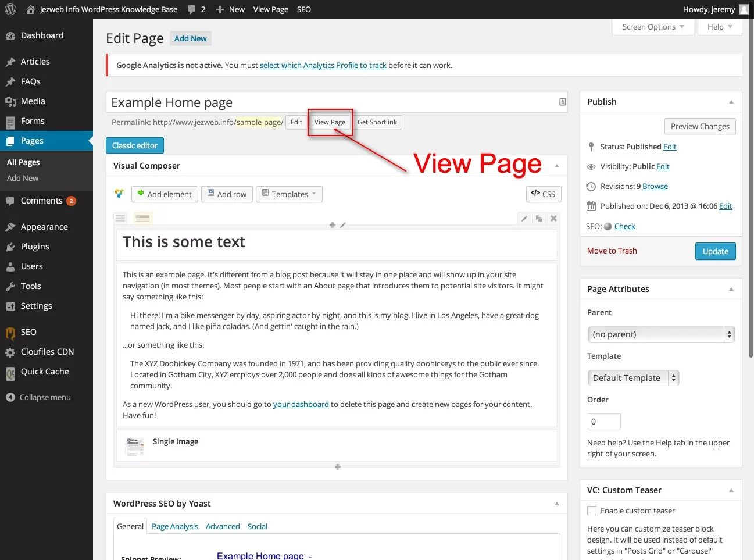Click the Add element plus icon
The image size is (754, 560).
pyautogui.click(x=140, y=194)
